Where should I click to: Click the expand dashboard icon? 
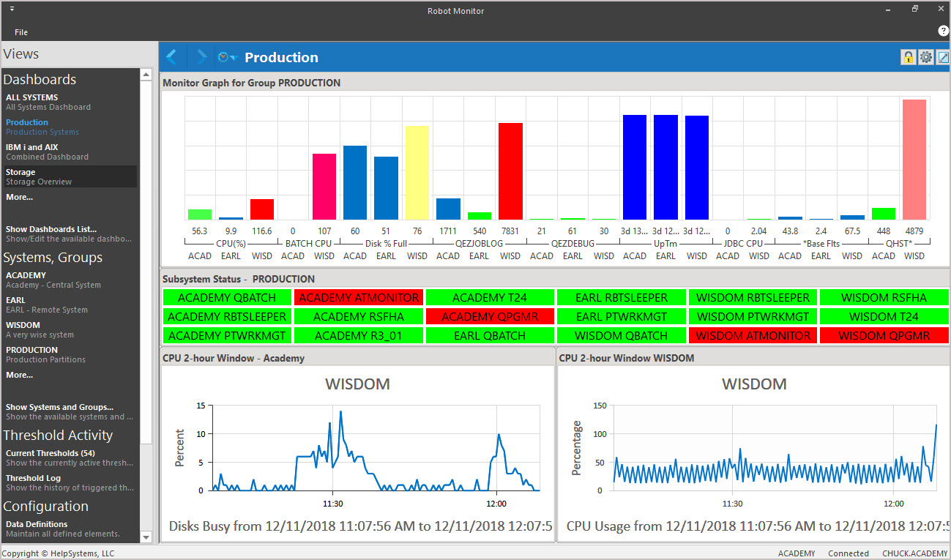pos(943,57)
